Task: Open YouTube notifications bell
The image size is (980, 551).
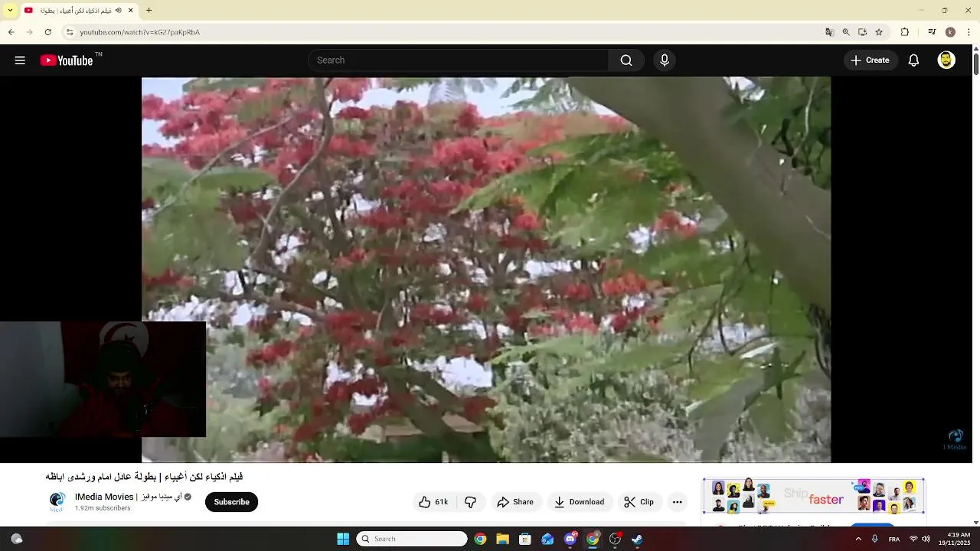Action: point(913,60)
